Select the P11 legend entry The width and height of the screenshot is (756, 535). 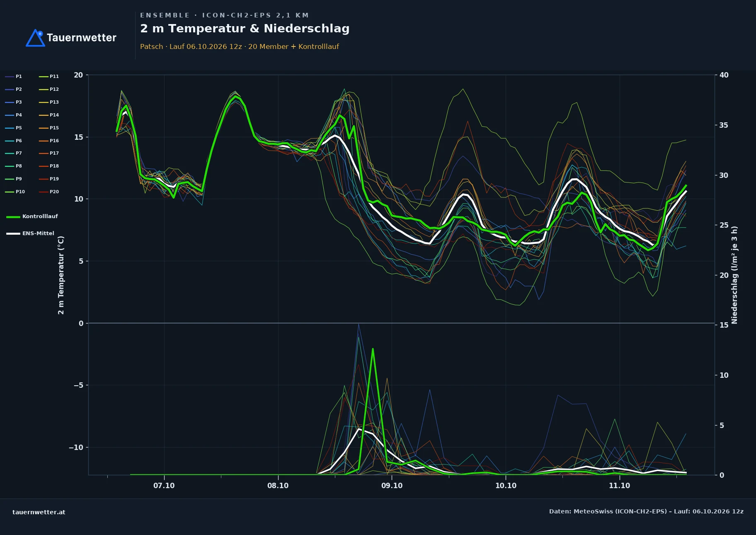click(49, 76)
